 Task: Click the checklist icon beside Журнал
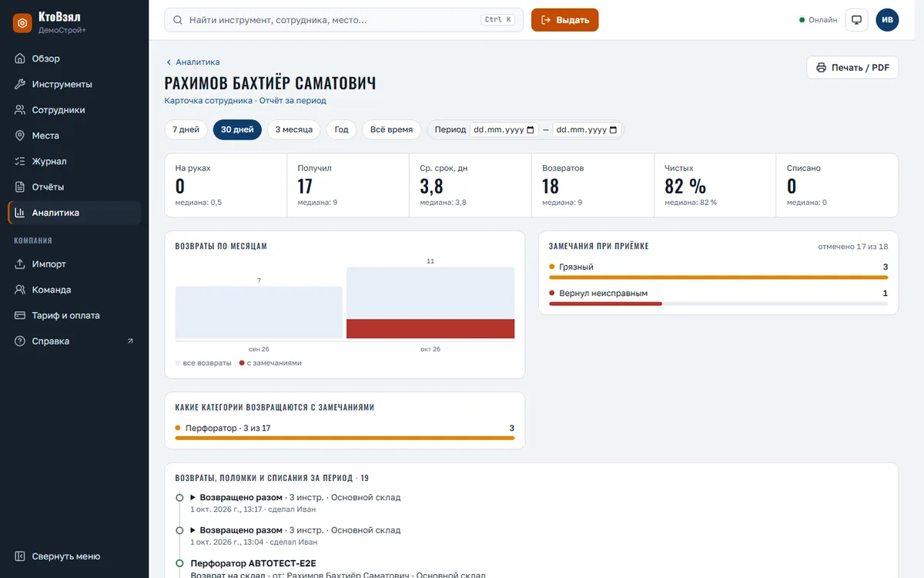tap(20, 161)
